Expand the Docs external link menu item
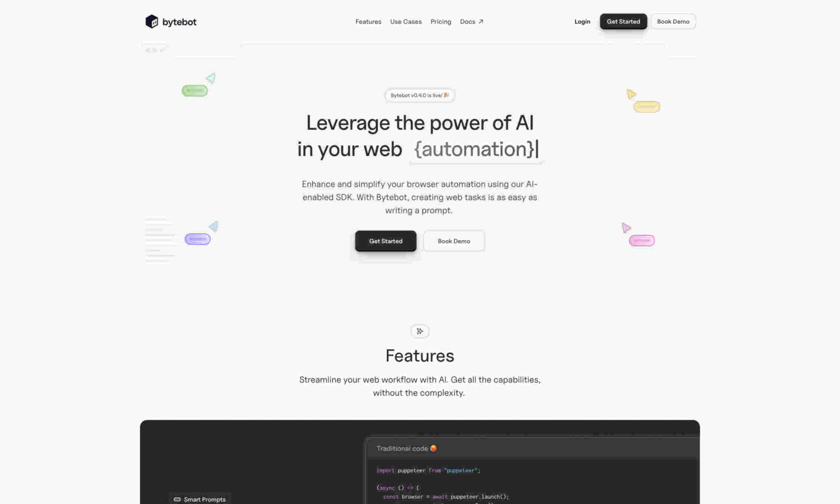 point(472,21)
